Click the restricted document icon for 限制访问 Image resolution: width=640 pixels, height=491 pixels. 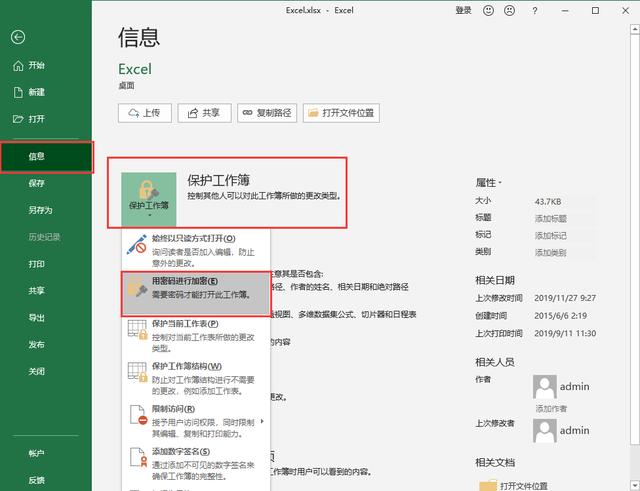(x=138, y=415)
